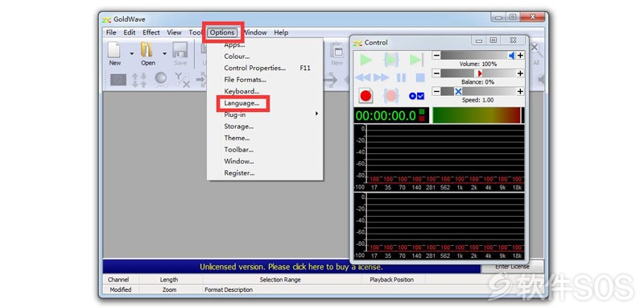
Task: Click the Balance slider track
Action: point(478,73)
